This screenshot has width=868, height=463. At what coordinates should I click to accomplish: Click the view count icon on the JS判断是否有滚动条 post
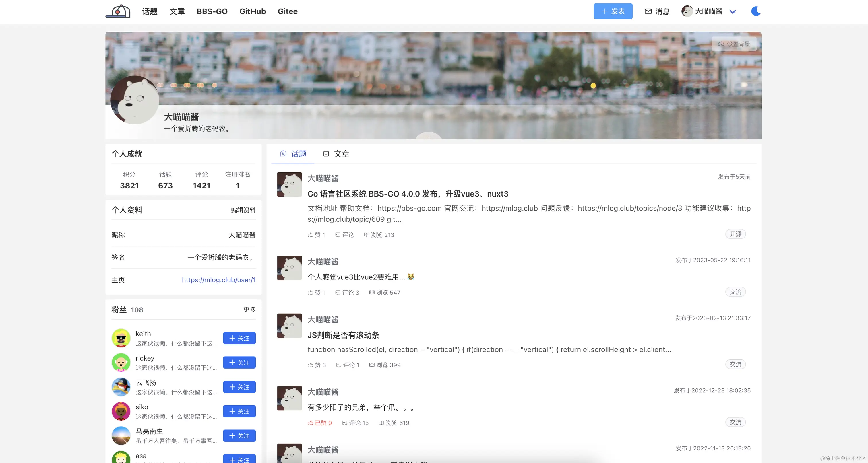pos(372,365)
